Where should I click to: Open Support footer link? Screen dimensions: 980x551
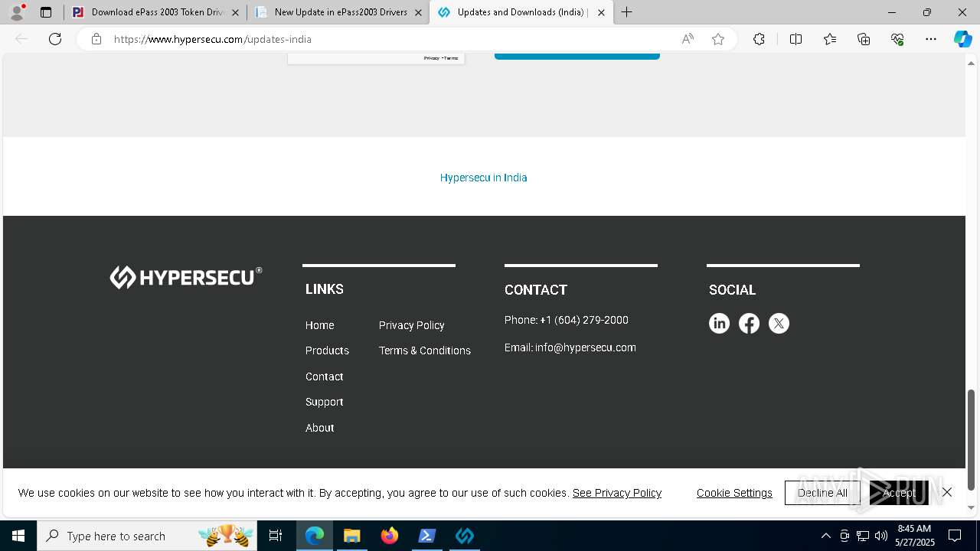point(324,402)
